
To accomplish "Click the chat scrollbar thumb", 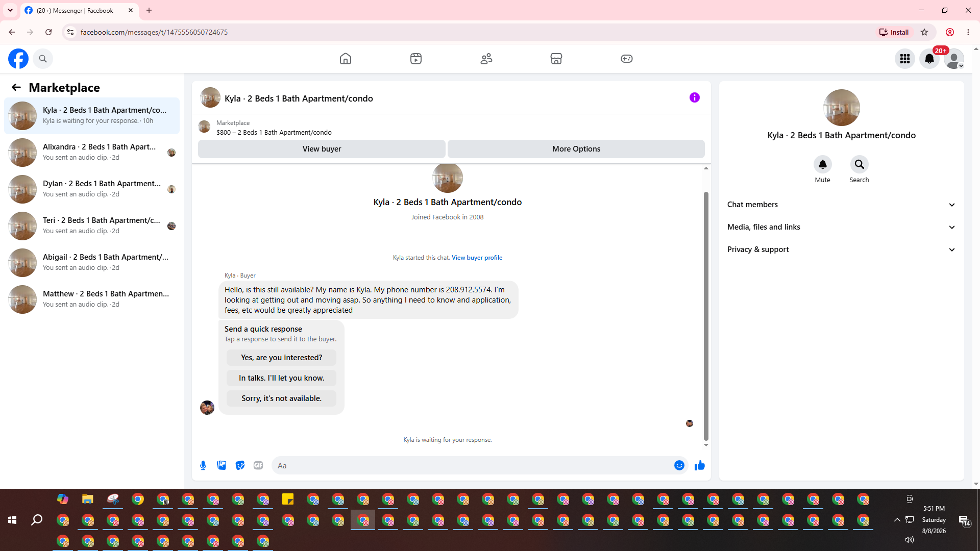I will coord(706,316).
